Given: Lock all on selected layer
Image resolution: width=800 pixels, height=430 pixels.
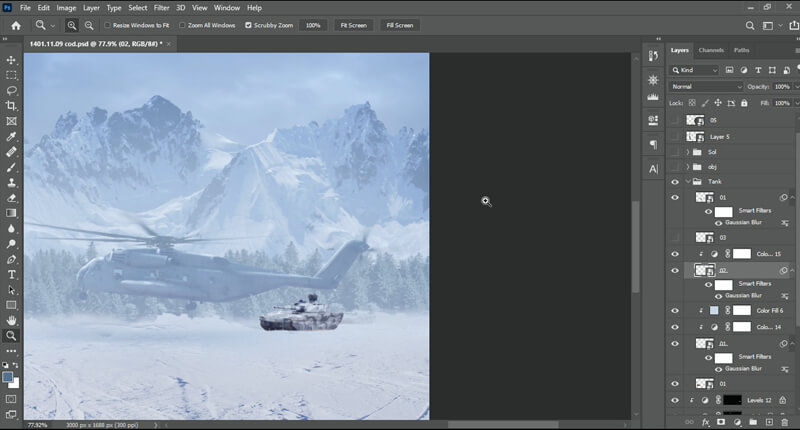Looking at the screenshot, I should [744, 103].
